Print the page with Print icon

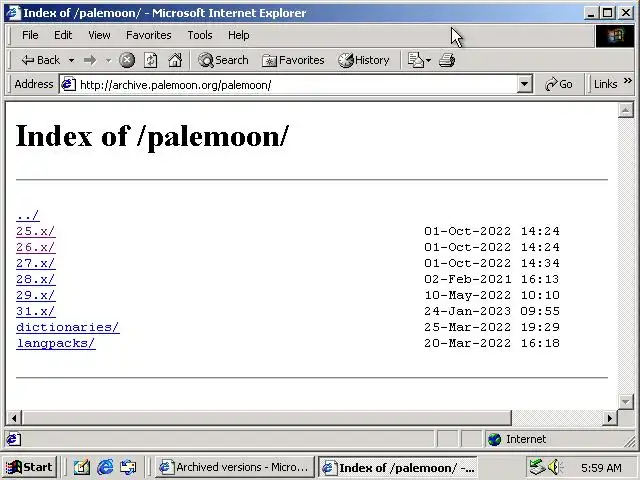(447, 60)
